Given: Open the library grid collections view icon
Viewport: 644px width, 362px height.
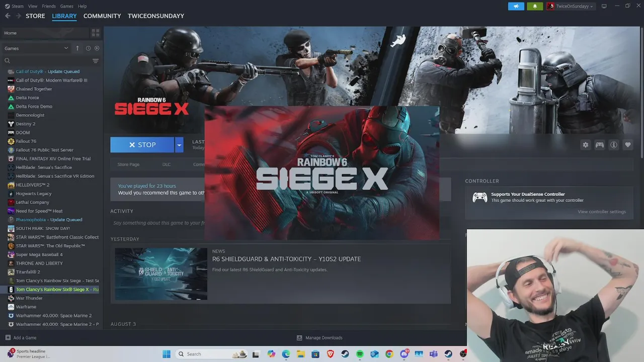Looking at the screenshot, I should point(95,33).
